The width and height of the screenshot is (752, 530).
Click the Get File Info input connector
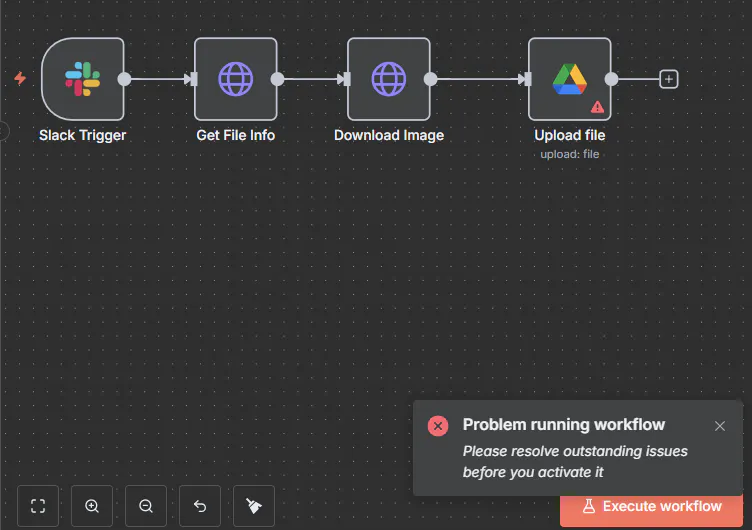[x=194, y=79]
